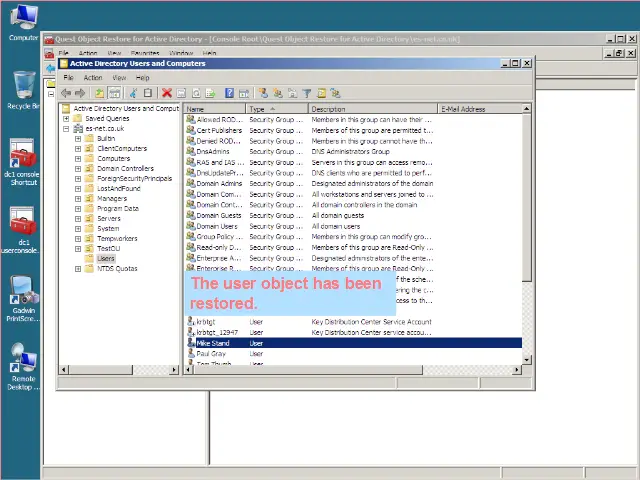The image size is (640, 480).
Task: Select the Program Data container in tree
Action: [x=118, y=209]
